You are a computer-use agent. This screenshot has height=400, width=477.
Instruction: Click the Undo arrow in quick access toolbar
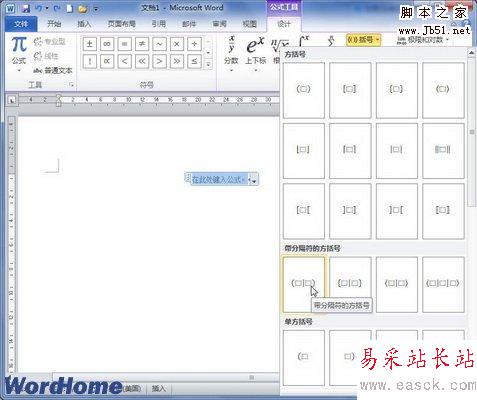tap(39, 8)
